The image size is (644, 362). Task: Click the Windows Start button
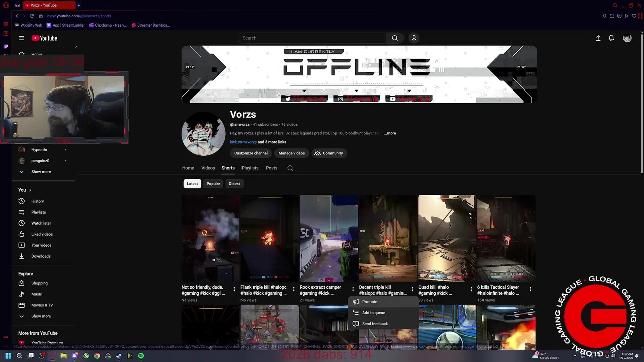click(x=8, y=356)
